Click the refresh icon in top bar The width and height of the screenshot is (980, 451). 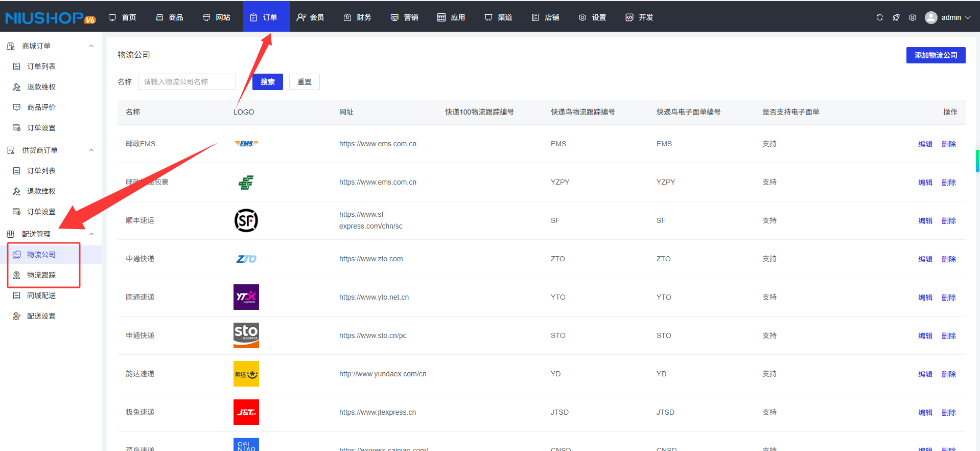879,17
